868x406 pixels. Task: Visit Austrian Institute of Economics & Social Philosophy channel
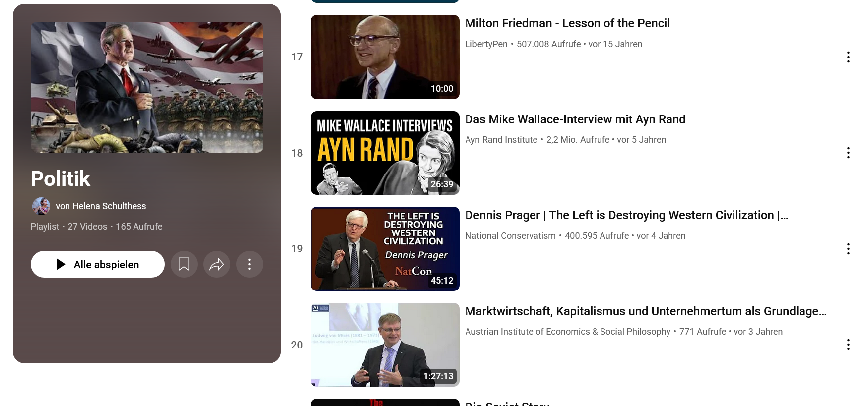pos(568,332)
